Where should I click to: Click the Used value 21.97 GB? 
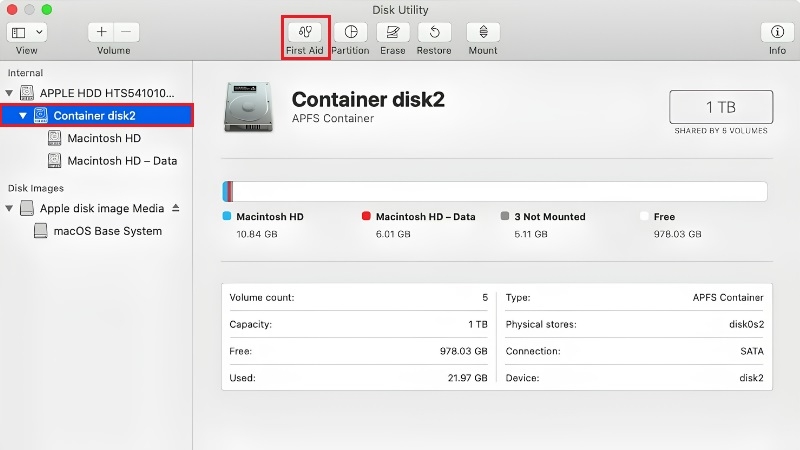(467, 378)
